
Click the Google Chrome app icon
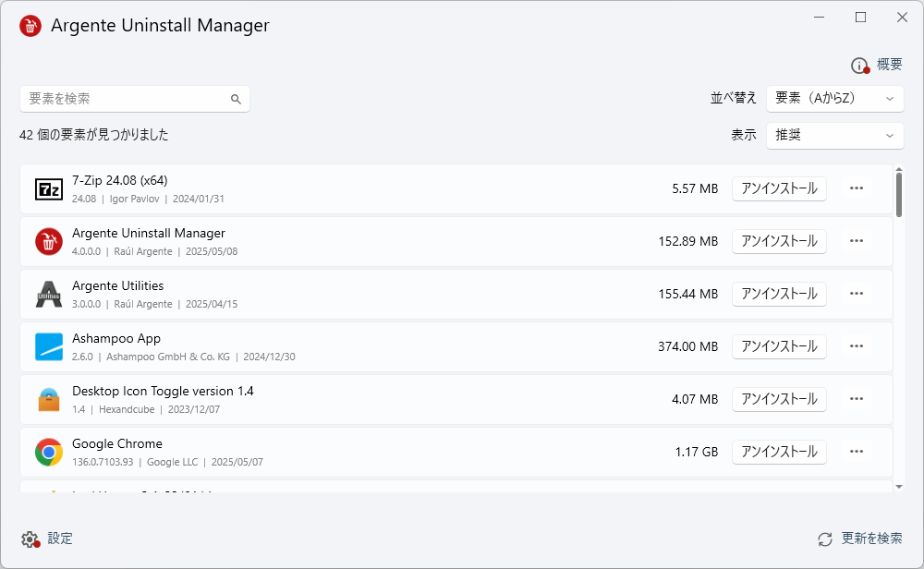point(49,452)
